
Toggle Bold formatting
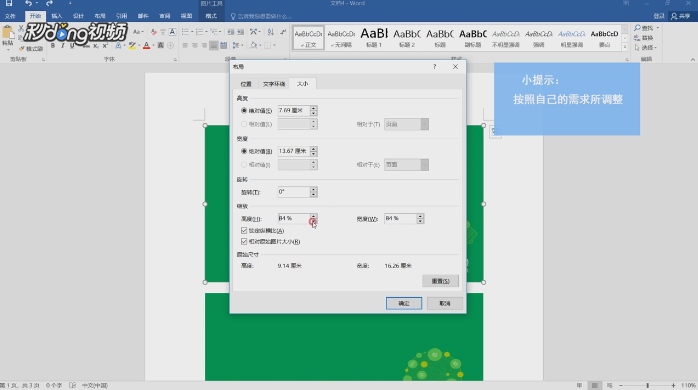(x=53, y=45)
